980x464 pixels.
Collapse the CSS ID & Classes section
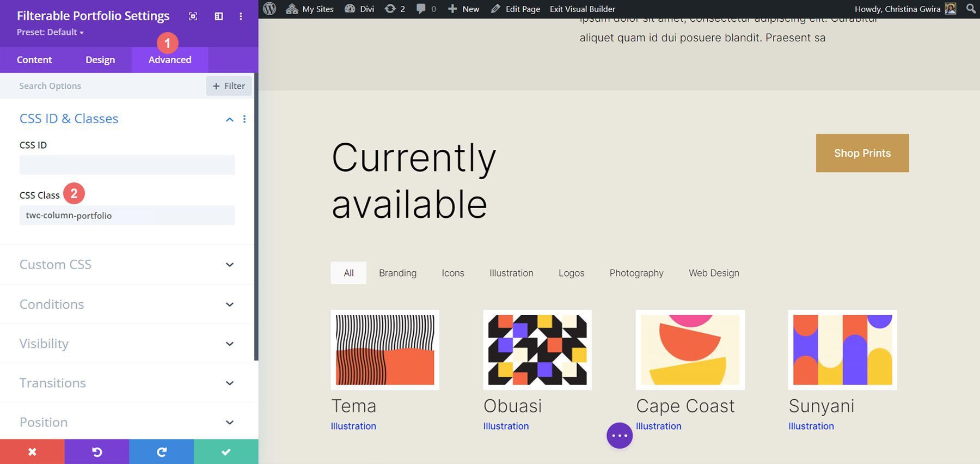tap(230, 119)
